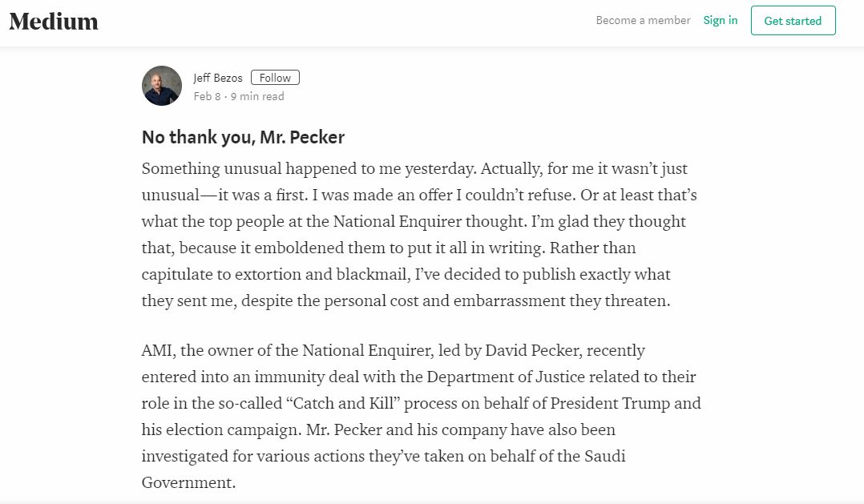
Task: Open the Sign in link
Action: [x=720, y=20]
